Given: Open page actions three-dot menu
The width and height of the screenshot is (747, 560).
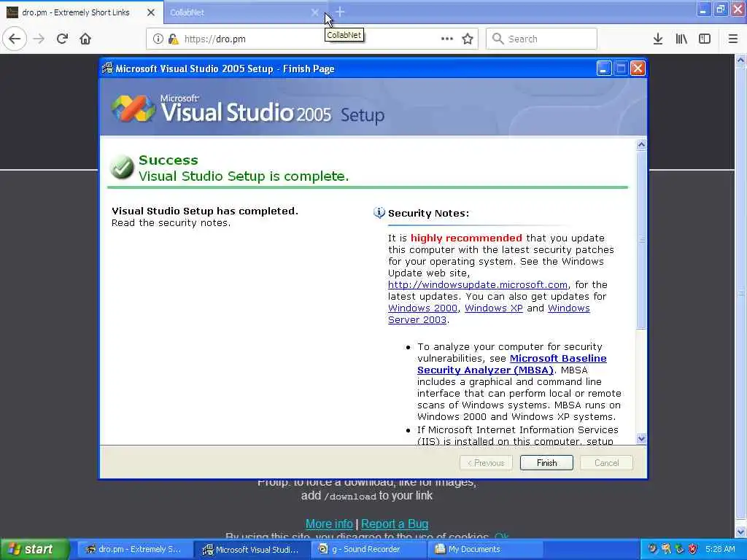Looking at the screenshot, I should [447, 39].
